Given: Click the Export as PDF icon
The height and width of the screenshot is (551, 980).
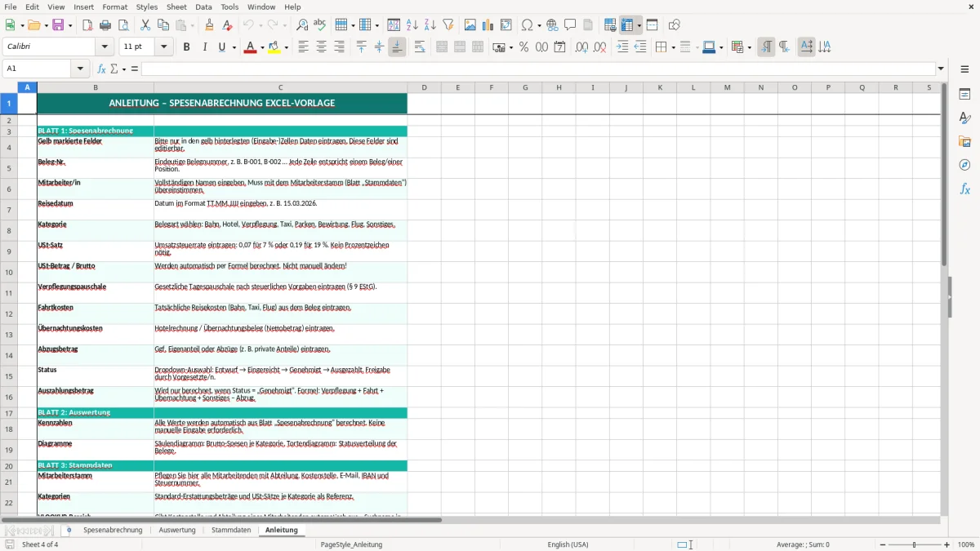Looking at the screenshot, I should click(87, 25).
